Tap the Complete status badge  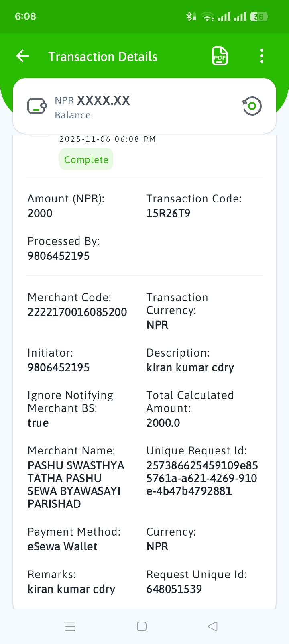[x=86, y=159]
